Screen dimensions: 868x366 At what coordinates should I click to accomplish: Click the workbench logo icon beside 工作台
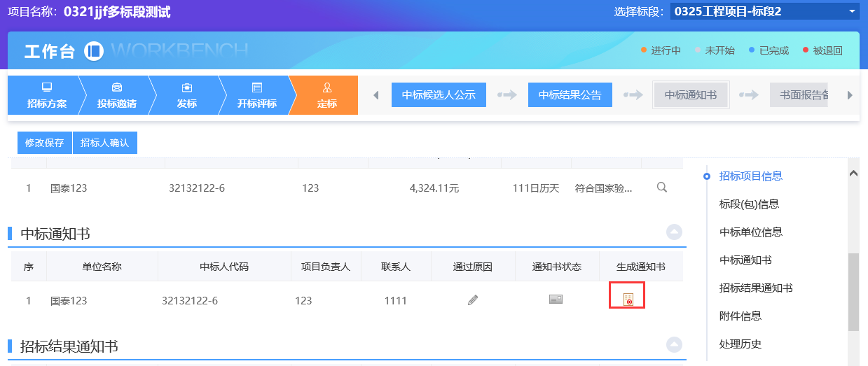pyautogui.click(x=94, y=51)
